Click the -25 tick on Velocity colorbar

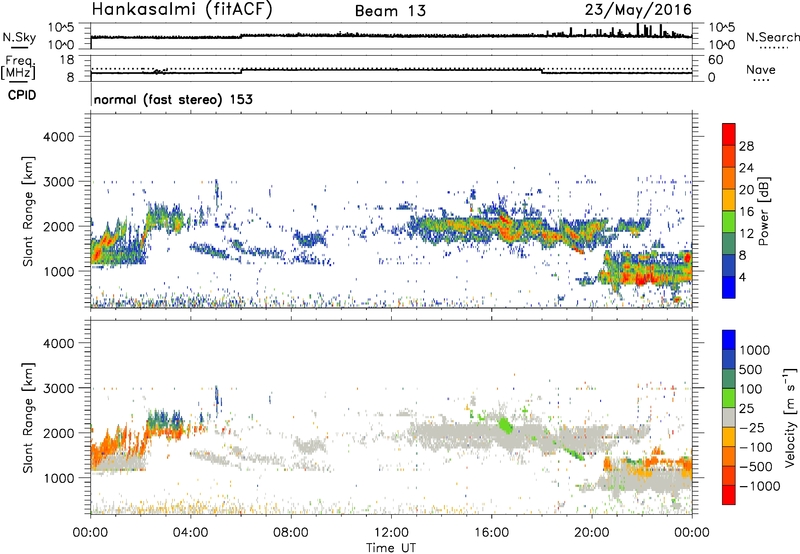click(x=753, y=427)
